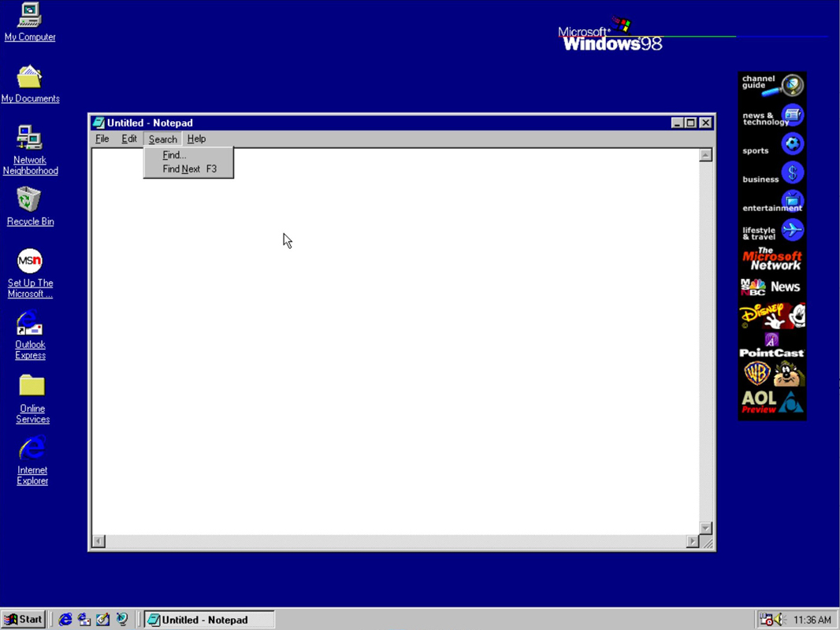Open the sports channel
Image resolution: width=840 pixels, height=630 pixels.
pyautogui.click(x=772, y=145)
